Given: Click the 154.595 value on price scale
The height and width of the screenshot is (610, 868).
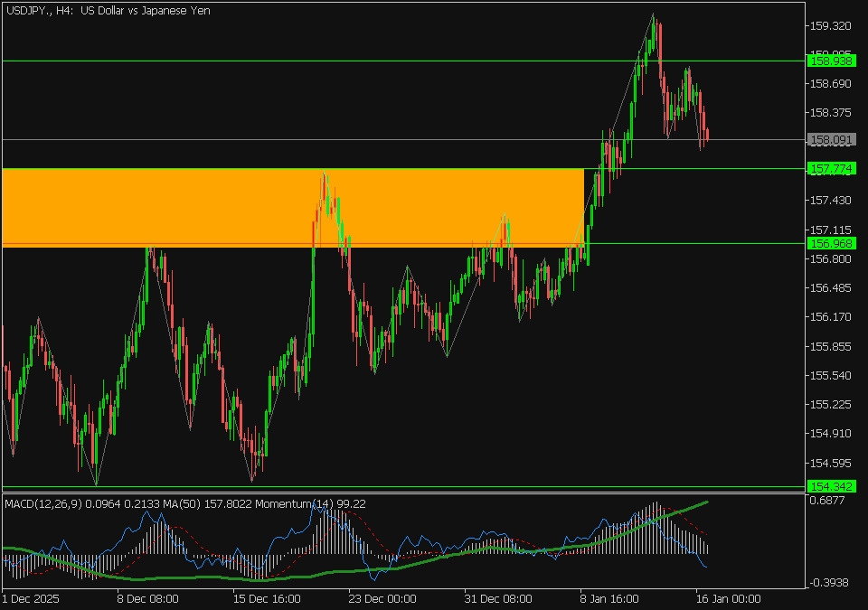Looking at the screenshot, I should point(832,463).
